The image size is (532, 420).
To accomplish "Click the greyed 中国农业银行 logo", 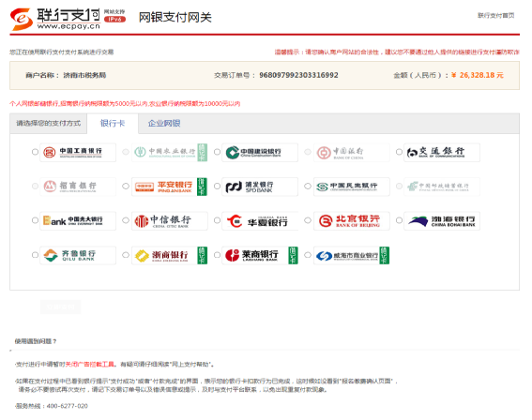I will coord(170,152).
